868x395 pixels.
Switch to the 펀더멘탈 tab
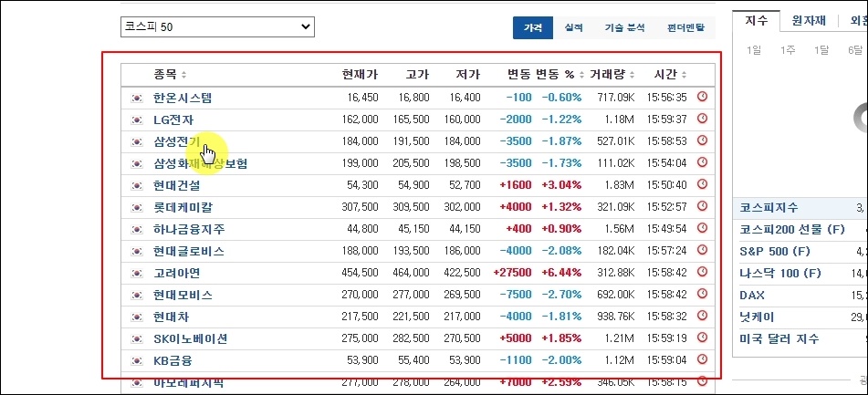pyautogui.click(x=685, y=27)
